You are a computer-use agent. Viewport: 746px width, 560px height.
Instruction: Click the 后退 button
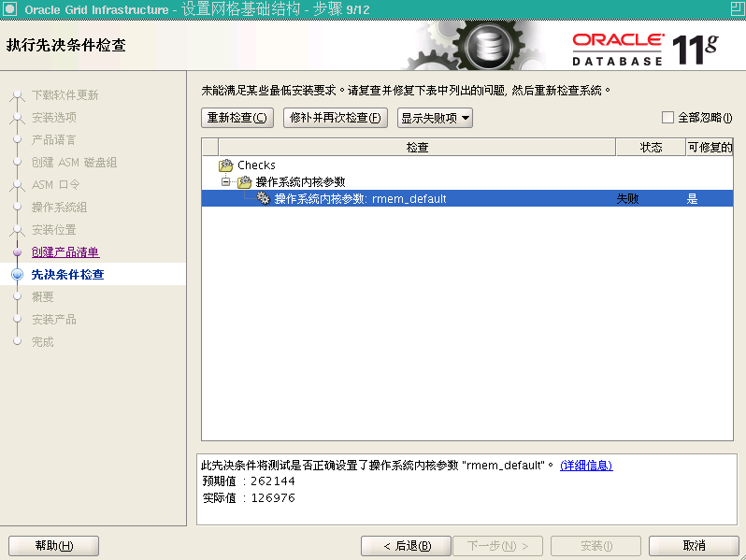407,546
